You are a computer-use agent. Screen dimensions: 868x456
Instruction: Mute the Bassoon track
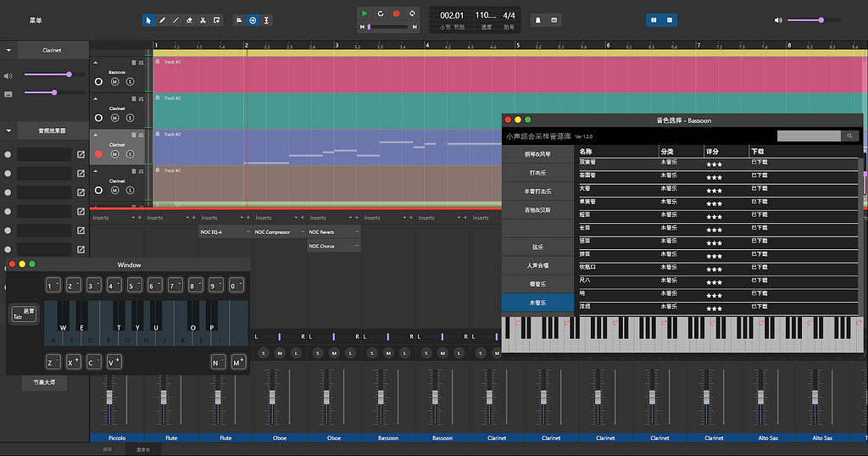pos(114,82)
